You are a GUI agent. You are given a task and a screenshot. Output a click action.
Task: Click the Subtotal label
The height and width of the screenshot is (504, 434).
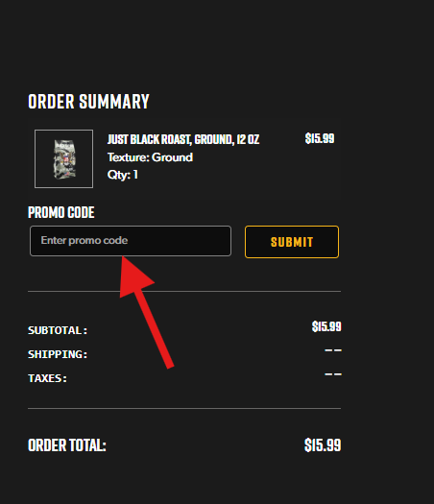coord(58,330)
